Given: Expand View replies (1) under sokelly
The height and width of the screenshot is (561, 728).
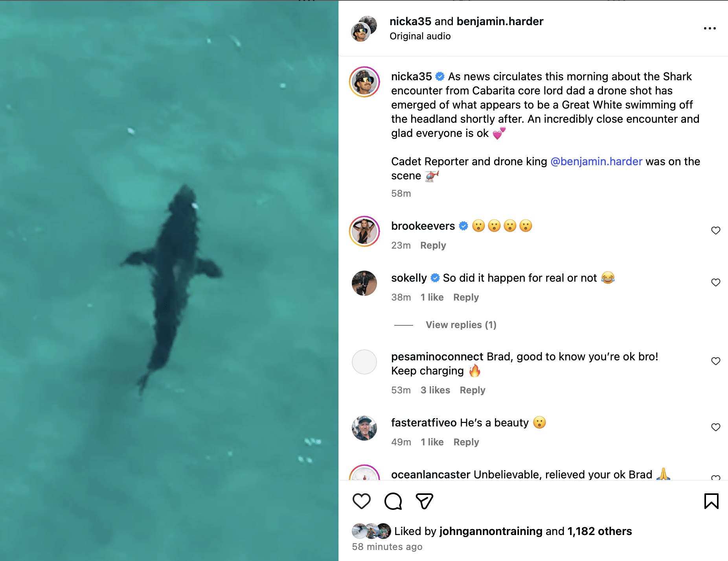Looking at the screenshot, I should 461,325.
